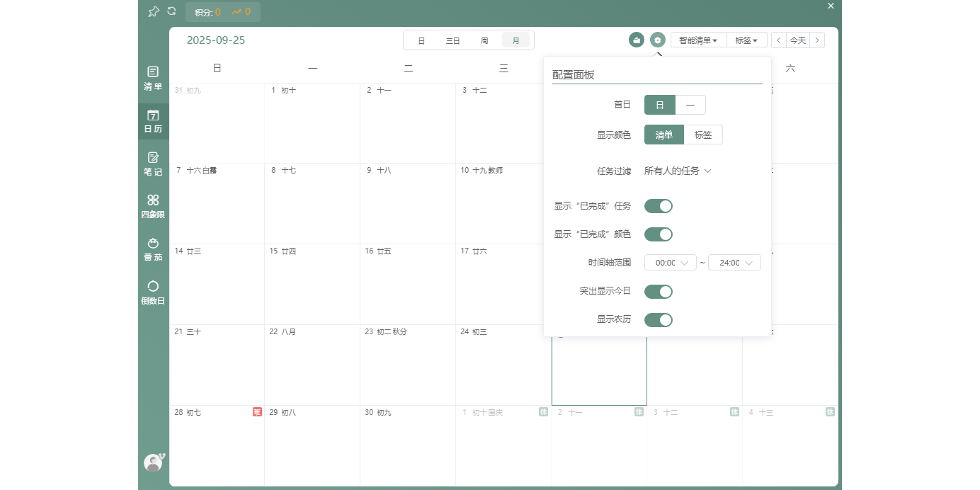The height and width of the screenshot is (490, 980).
Task: Open the 任务过滤 所有人的任务 dropdown
Action: click(678, 170)
